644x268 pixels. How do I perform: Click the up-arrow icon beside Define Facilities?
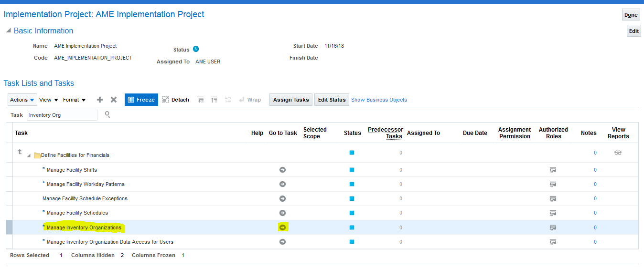pyautogui.click(x=20, y=152)
